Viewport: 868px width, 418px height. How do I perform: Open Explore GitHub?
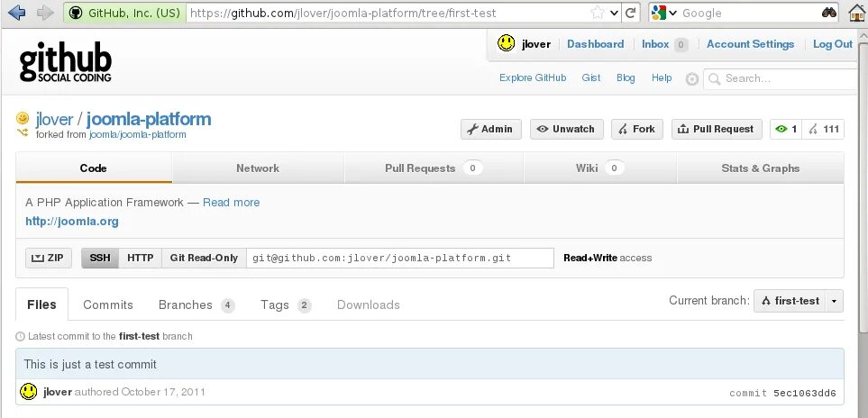coord(533,78)
